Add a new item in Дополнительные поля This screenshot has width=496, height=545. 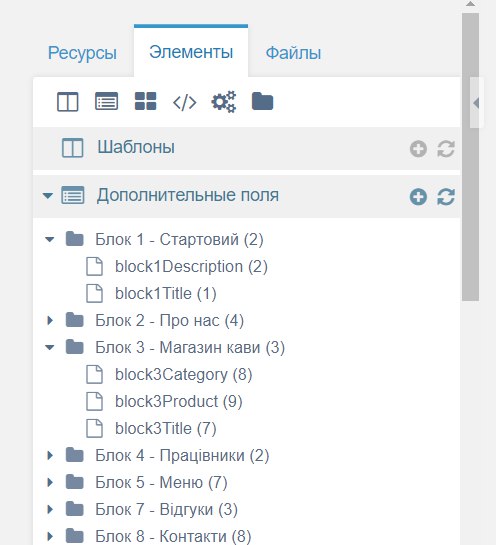tap(418, 197)
